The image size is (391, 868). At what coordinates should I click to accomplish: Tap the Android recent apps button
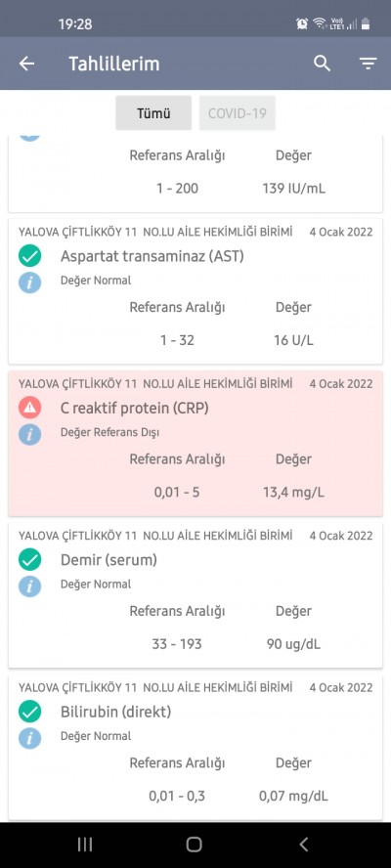click(x=85, y=845)
